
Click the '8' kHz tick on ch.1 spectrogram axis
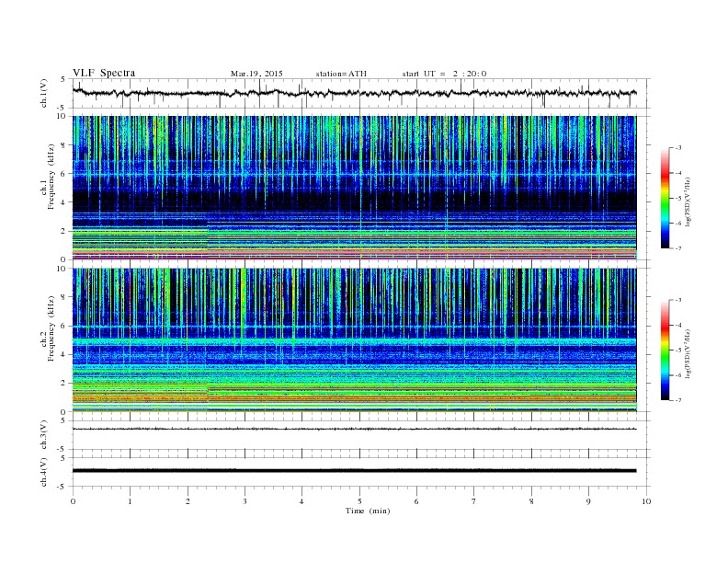[x=63, y=145]
